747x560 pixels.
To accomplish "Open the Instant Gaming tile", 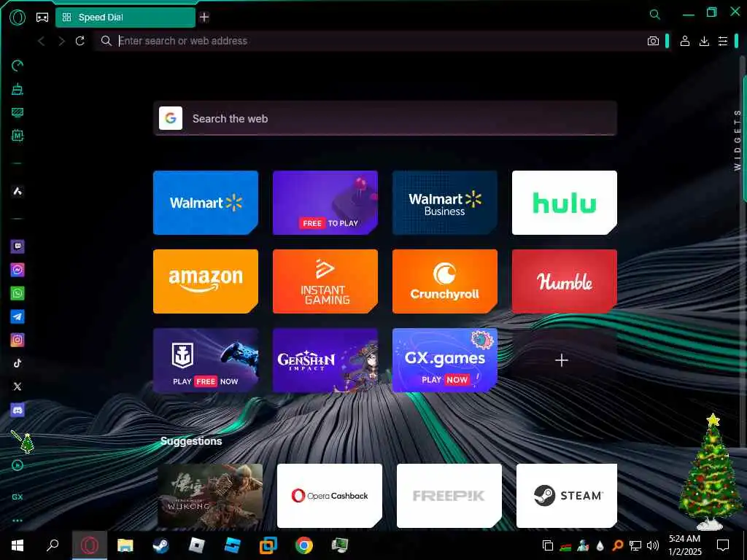I will coord(325,281).
